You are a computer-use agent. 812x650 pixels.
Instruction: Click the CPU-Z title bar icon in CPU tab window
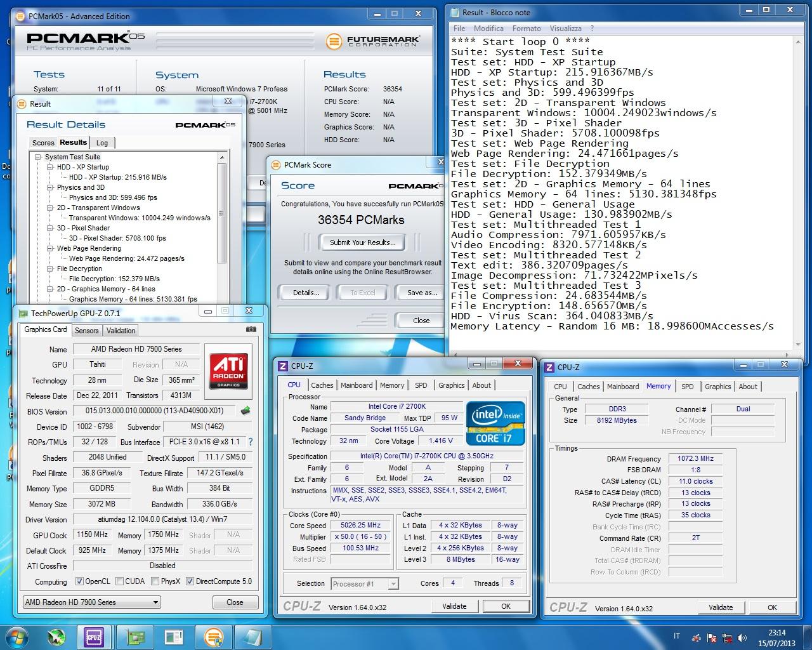[284, 366]
